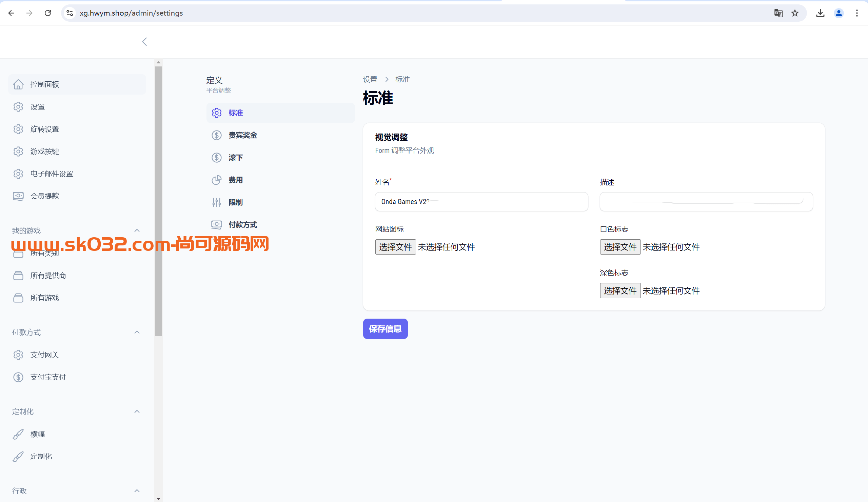
Task: Click the gear icon beside 设置
Action: point(18,107)
